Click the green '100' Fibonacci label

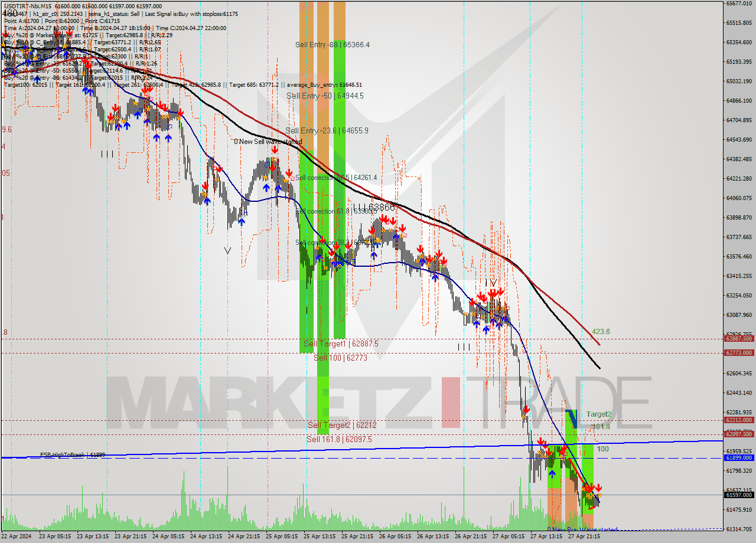point(602,449)
